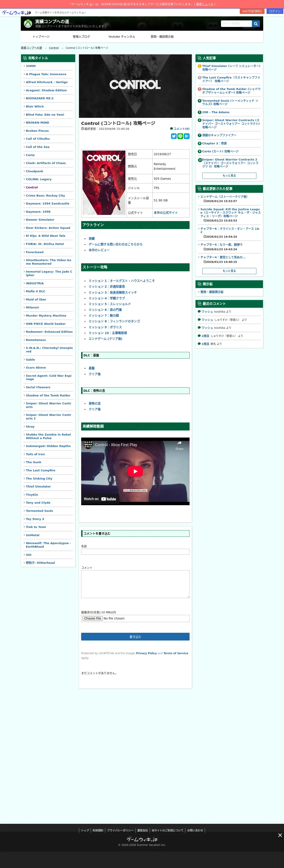Click the コメント textarea

[x=135, y=584]
